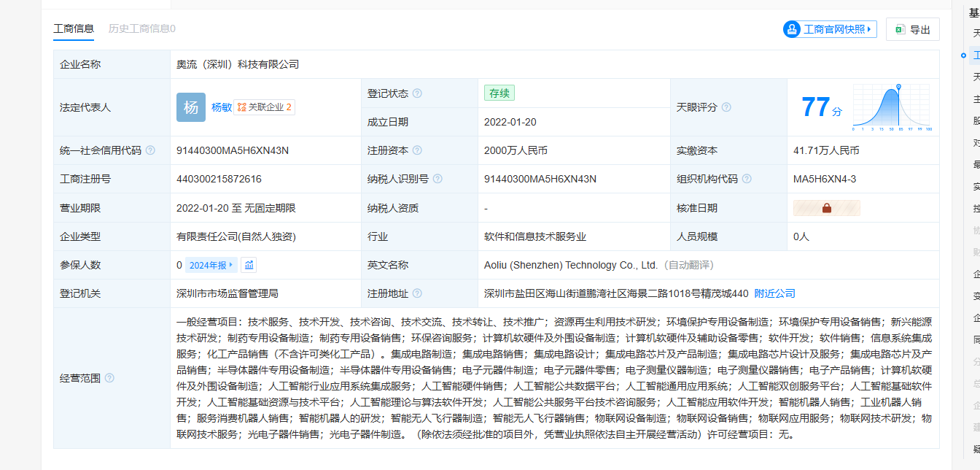The image size is (980, 470).
Task: Click the help icon beside 组织机构代码
Action: pos(747,179)
